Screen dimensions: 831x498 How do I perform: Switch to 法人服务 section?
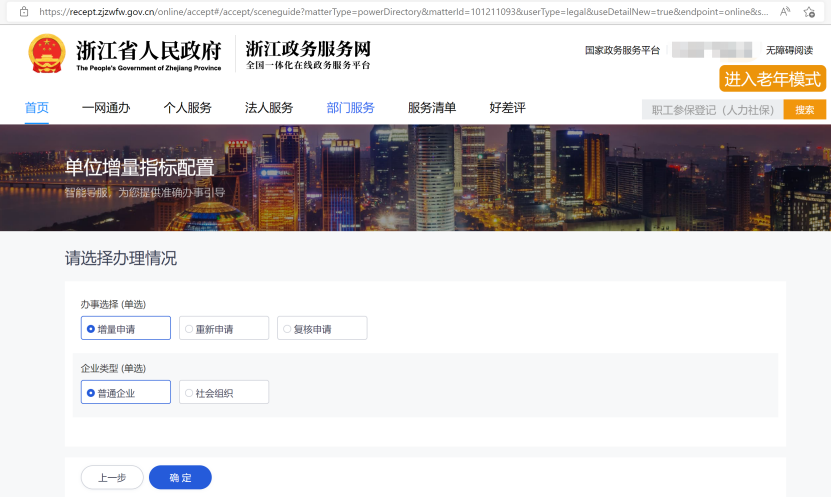(x=269, y=108)
